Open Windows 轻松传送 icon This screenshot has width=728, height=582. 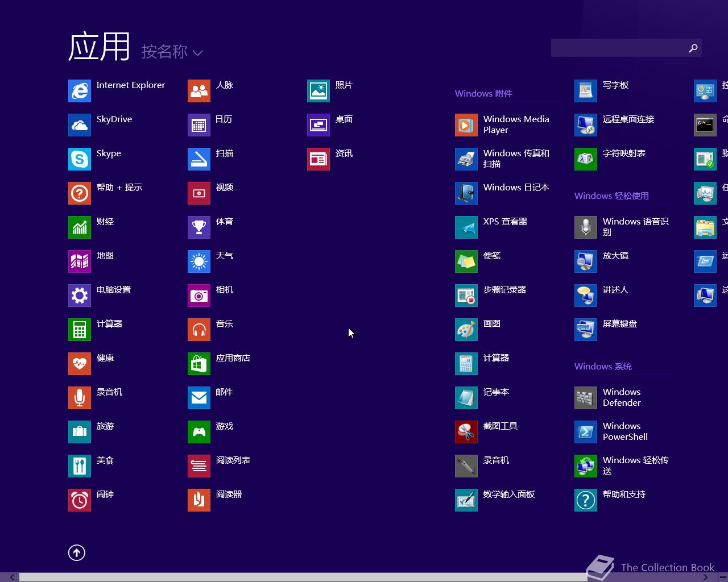point(586,466)
